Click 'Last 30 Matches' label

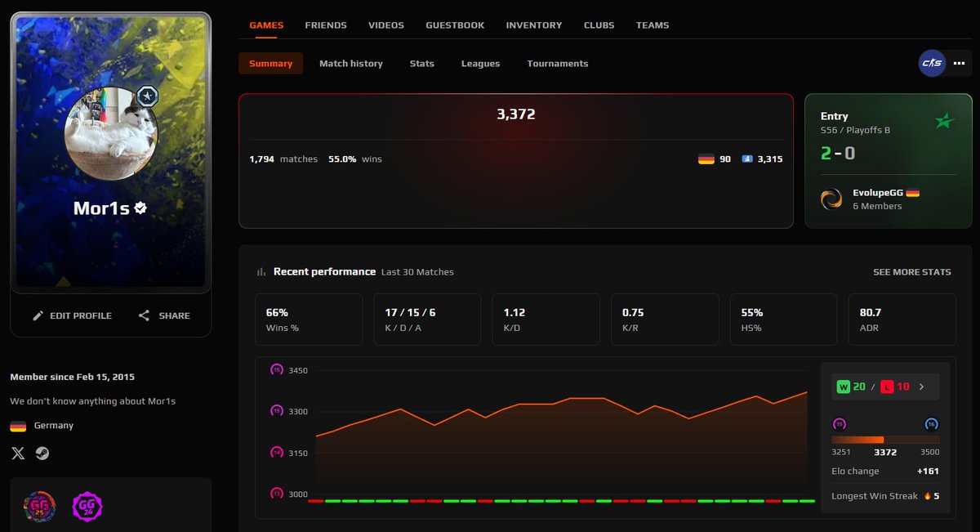(417, 272)
